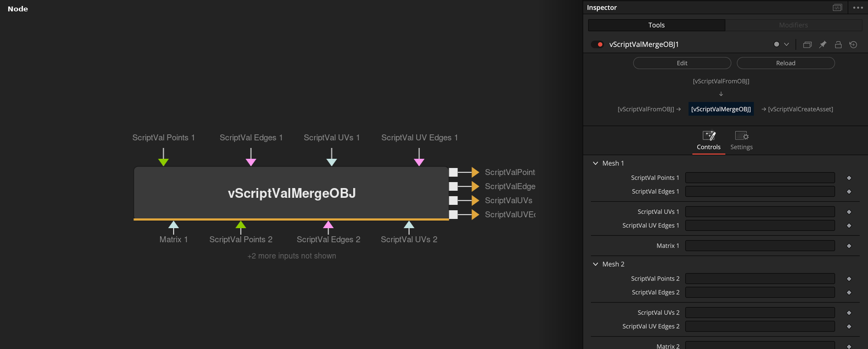868x349 pixels.
Task: Switch to the Modifiers tab
Action: (794, 25)
